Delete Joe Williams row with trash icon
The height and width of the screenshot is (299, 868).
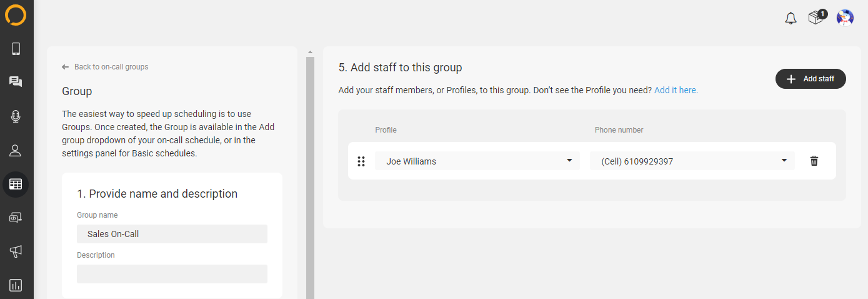[814, 161]
